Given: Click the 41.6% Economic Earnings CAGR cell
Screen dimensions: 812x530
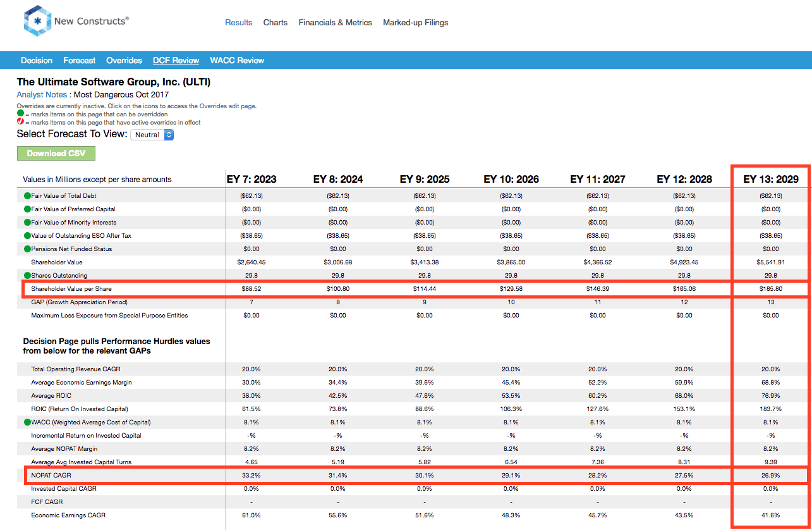Looking at the screenshot, I should coord(770,515).
